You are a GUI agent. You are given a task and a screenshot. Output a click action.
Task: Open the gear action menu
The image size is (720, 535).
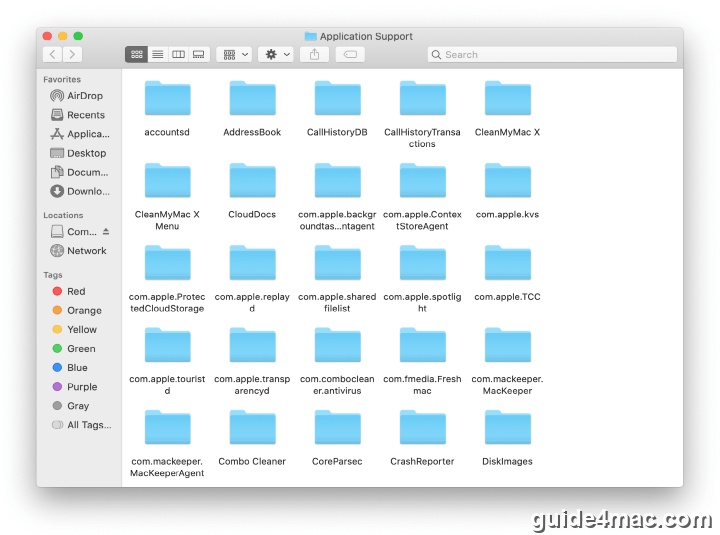tap(276, 54)
